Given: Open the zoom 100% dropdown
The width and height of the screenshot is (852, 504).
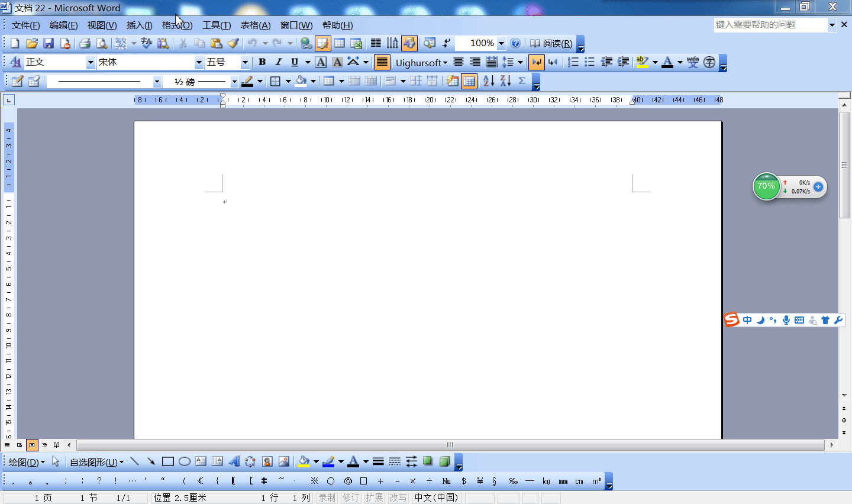Looking at the screenshot, I should click(x=502, y=43).
